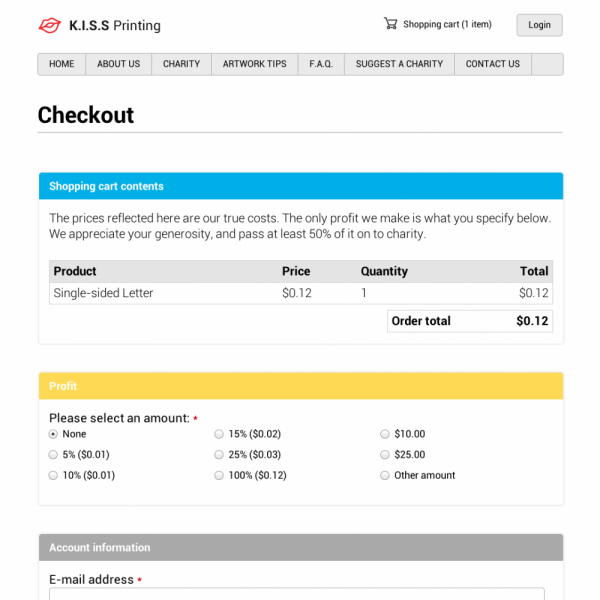Choose the 5% ($0.01) profit option
Screen dimensions: 600x600
point(54,455)
